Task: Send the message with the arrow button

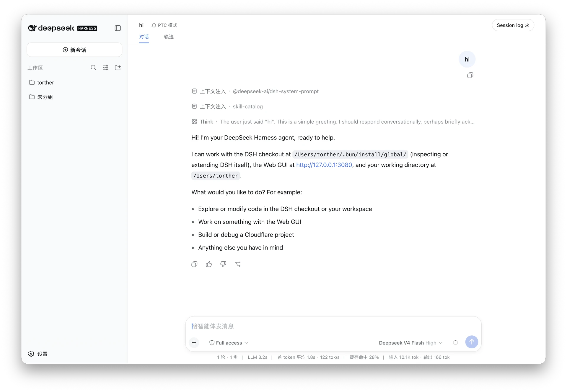Action: click(472, 342)
